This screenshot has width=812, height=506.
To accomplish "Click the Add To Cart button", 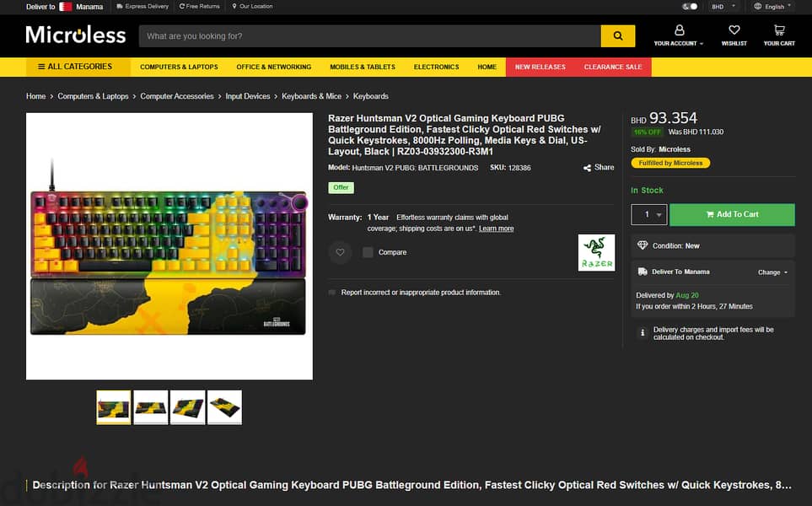I will [x=732, y=214].
